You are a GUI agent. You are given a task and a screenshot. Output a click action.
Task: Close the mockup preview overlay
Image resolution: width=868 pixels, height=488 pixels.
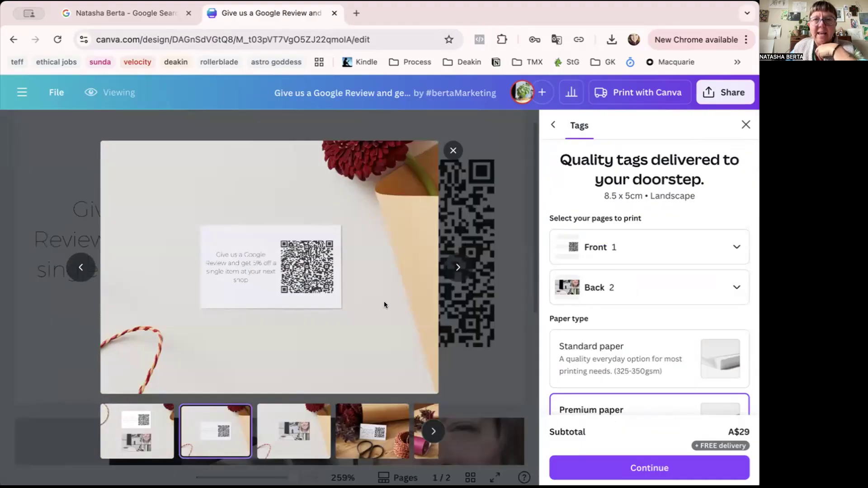(453, 150)
